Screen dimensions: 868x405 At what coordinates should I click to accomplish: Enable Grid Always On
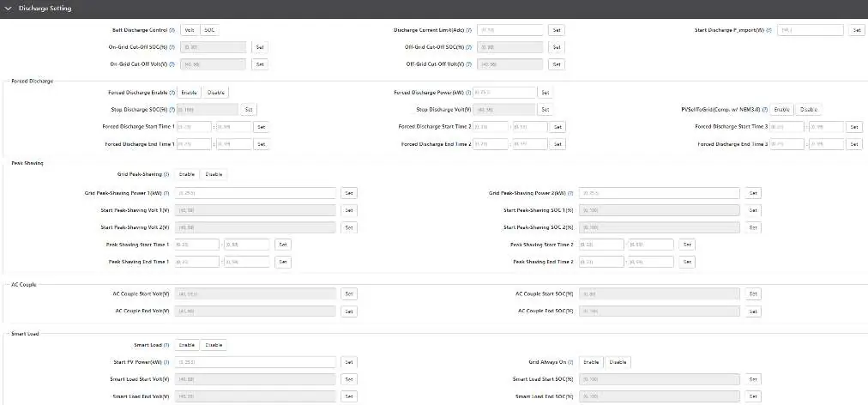tap(591, 362)
